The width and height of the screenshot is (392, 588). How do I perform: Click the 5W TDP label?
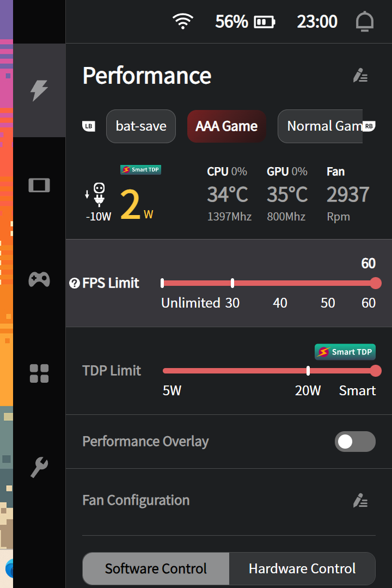click(172, 391)
